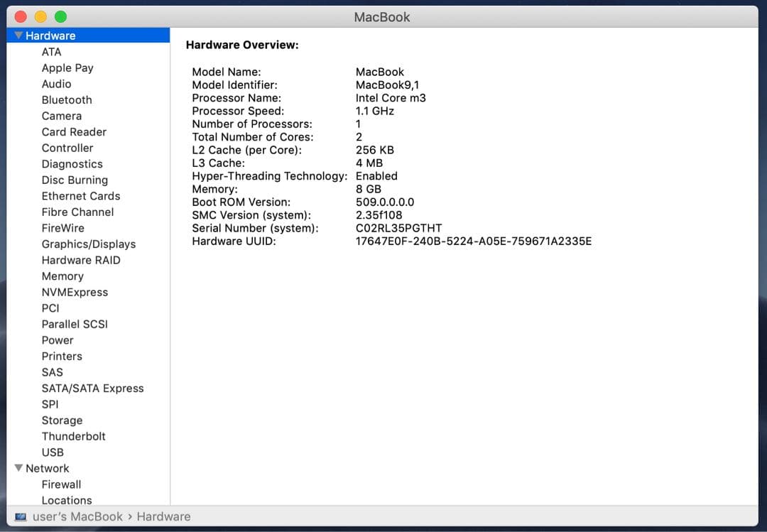
Task: Click the Camera hardware entry
Action: click(x=61, y=116)
